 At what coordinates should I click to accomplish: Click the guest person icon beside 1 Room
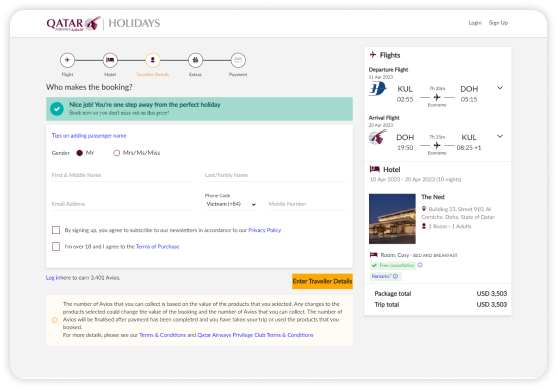click(423, 226)
